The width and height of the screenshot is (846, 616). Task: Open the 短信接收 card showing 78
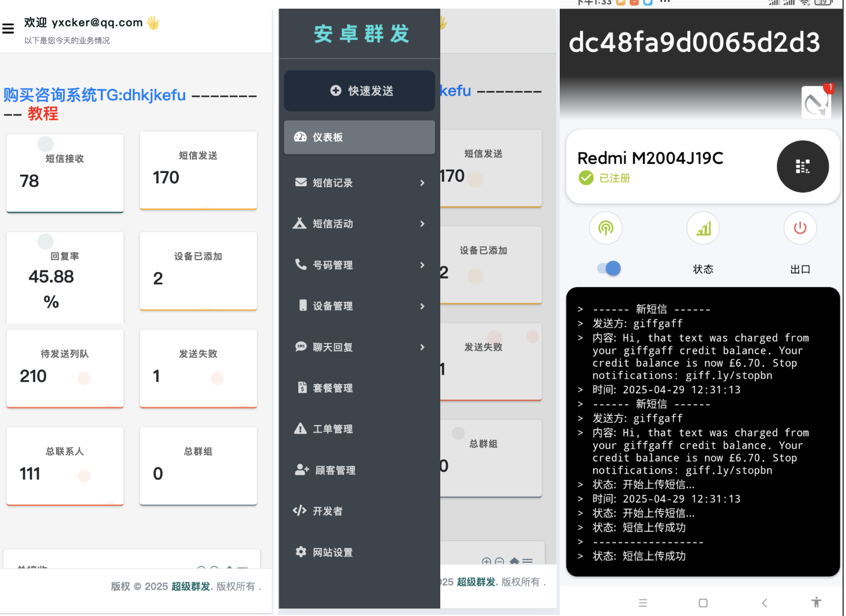[65, 173]
